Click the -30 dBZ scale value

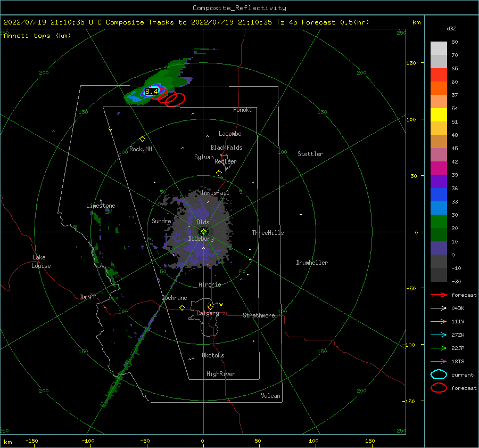(456, 281)
